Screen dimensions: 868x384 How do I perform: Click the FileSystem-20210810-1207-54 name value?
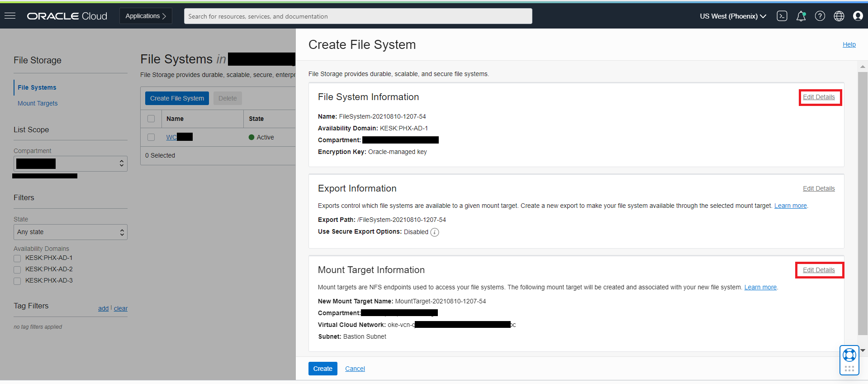(x=382, y=116)
